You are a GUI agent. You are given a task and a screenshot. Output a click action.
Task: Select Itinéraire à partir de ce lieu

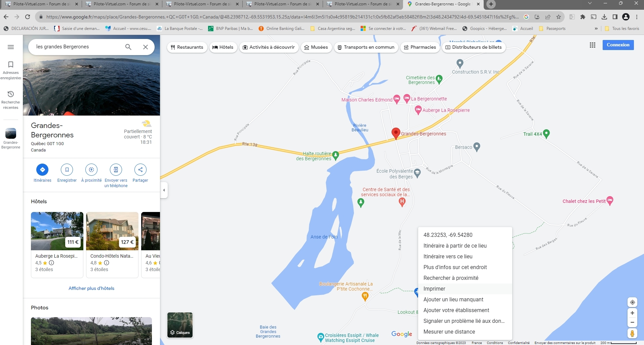[465, 246]
